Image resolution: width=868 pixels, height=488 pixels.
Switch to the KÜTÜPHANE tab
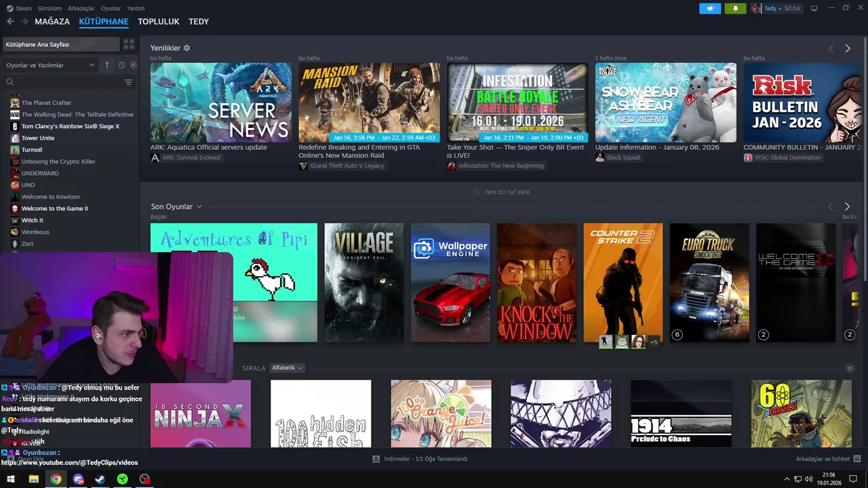[x=104, y=22]
